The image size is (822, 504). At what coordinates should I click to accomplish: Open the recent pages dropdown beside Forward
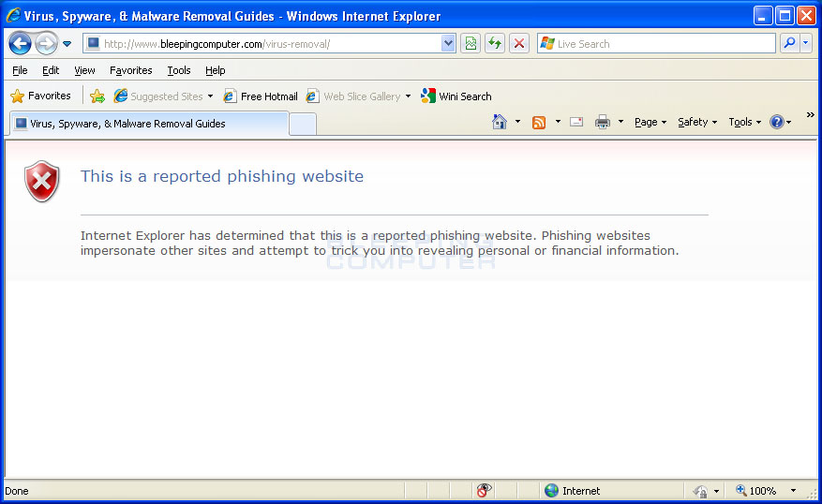pyautogui.click(x=67, y=44)
